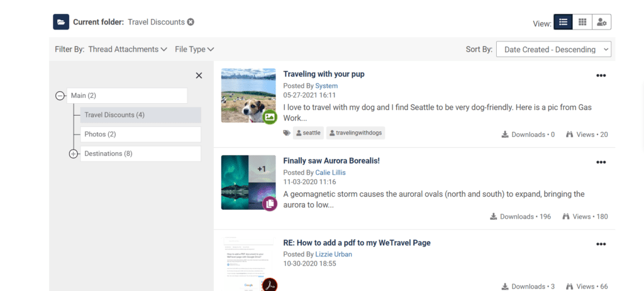Open the Finally saw Aurora Borealis! thread
The width and height of the screenshot is (644, 291).
point(331,161)
